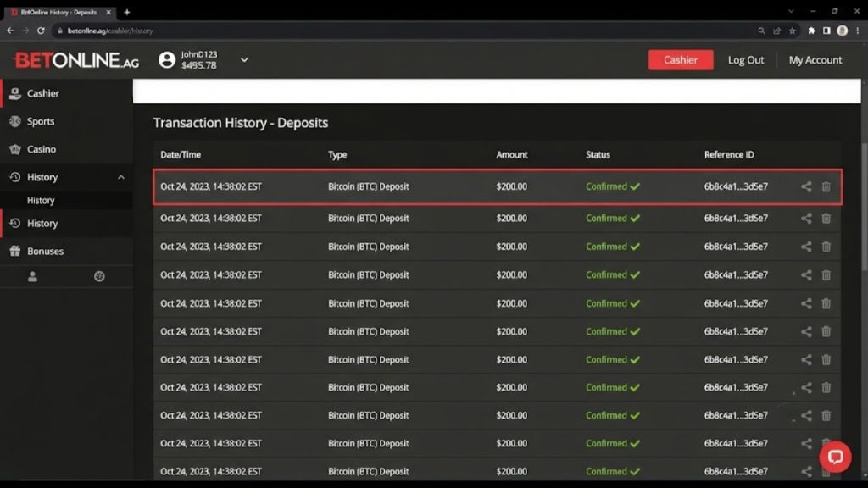The image size is (868, 488).
Task: Click the Transaction History - Deposits heading
Action: tap(240, 123)
